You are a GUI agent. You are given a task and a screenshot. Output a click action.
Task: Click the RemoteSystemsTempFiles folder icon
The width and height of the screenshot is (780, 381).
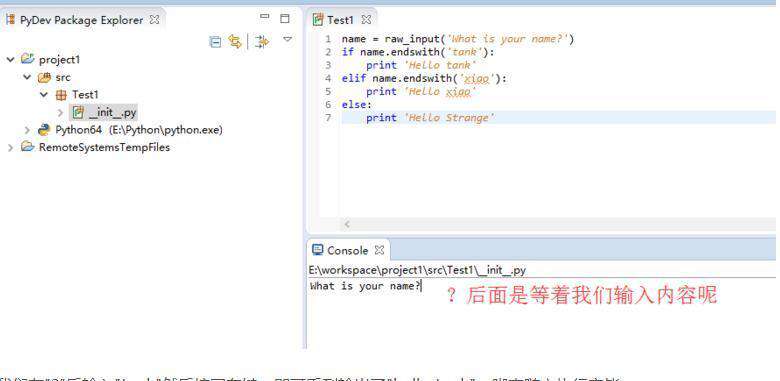(x=28, y=147)
